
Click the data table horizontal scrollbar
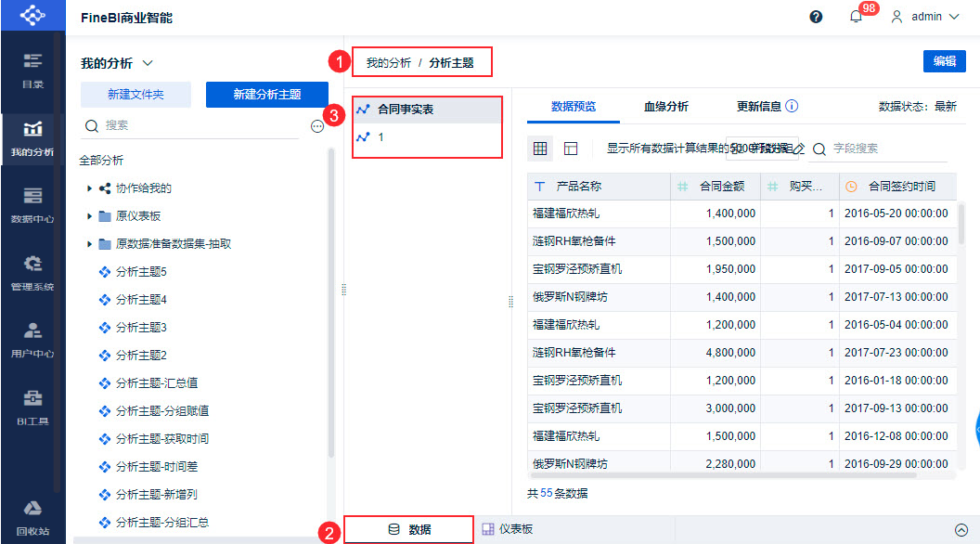click(723, 475)
